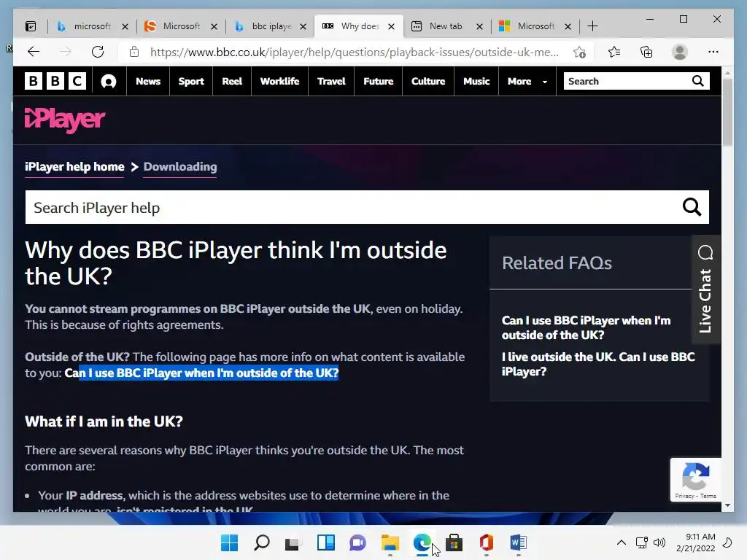The width and height of the screenshot is (747, 560).
Task: Go back to the previous page
Action: click(x=34, y=52)
